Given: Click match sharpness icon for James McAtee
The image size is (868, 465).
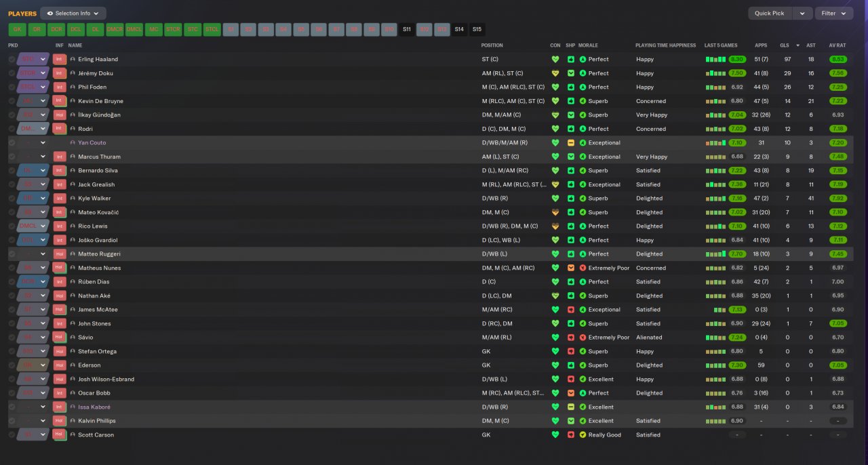Looking at the screenshot, I should [571, 309].
